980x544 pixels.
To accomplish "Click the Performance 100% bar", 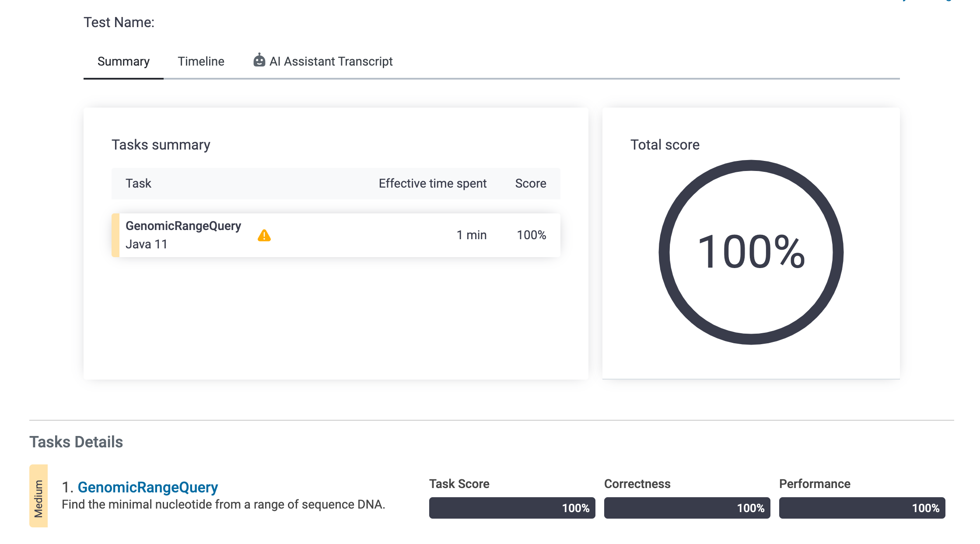I will pyautogui.click(x=861, y=508).
